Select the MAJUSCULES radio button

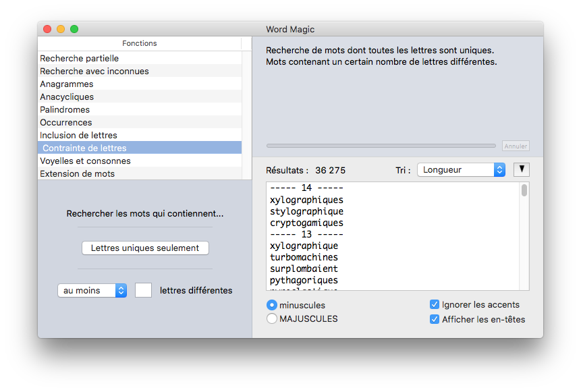(x=272, y=318)
